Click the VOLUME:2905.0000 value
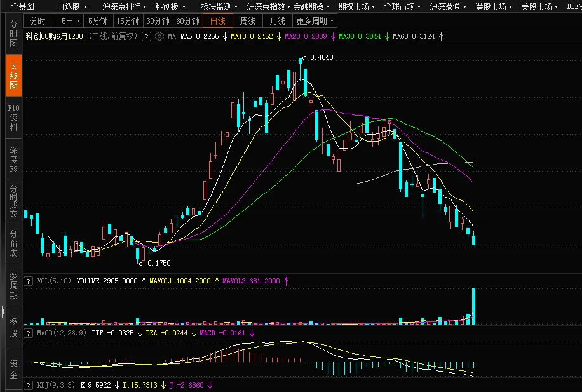 pos(107,281)
